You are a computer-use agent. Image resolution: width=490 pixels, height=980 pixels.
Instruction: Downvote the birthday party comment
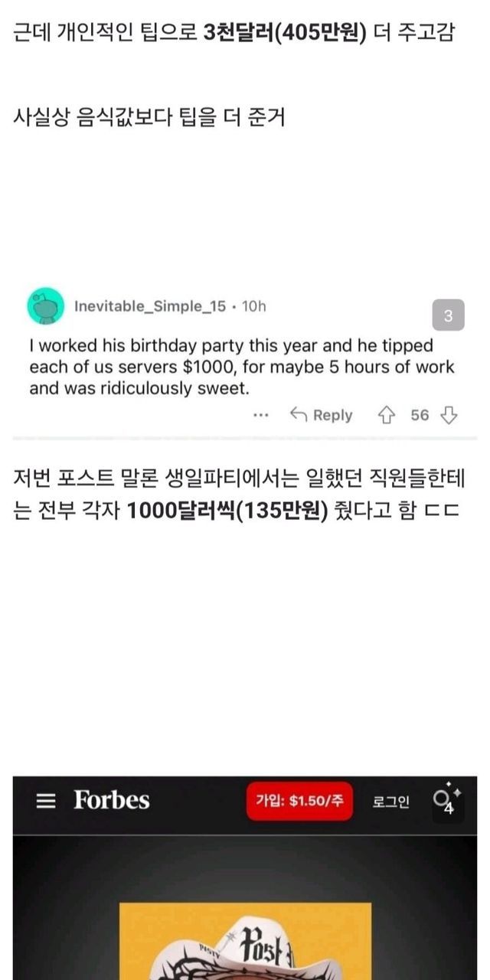click(449, 415)
